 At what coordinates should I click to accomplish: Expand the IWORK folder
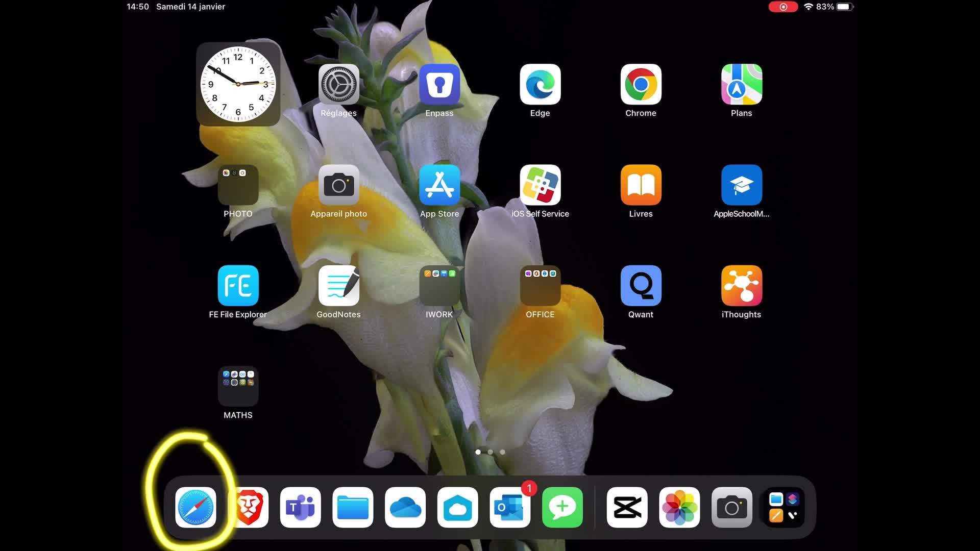click(439, 286)
